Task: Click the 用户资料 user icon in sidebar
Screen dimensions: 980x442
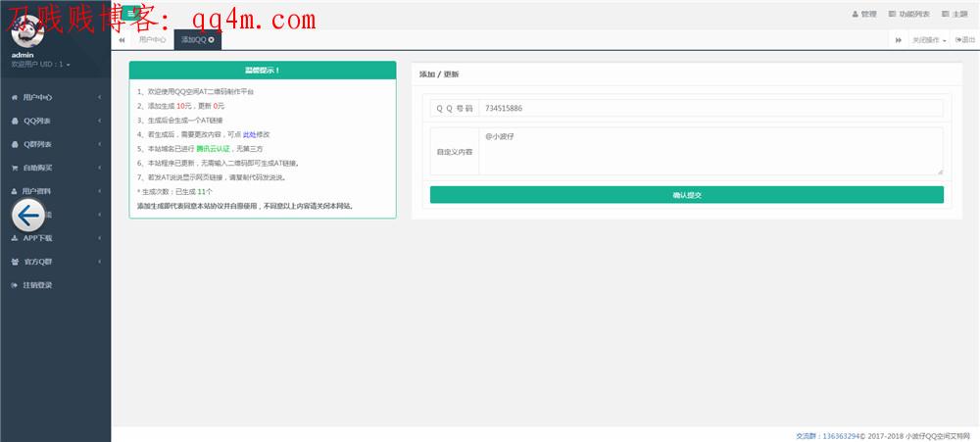Action: pos(15,191)
